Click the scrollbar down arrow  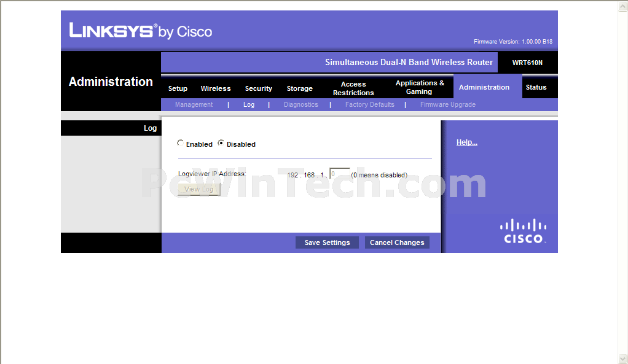(x=623, y=358)
